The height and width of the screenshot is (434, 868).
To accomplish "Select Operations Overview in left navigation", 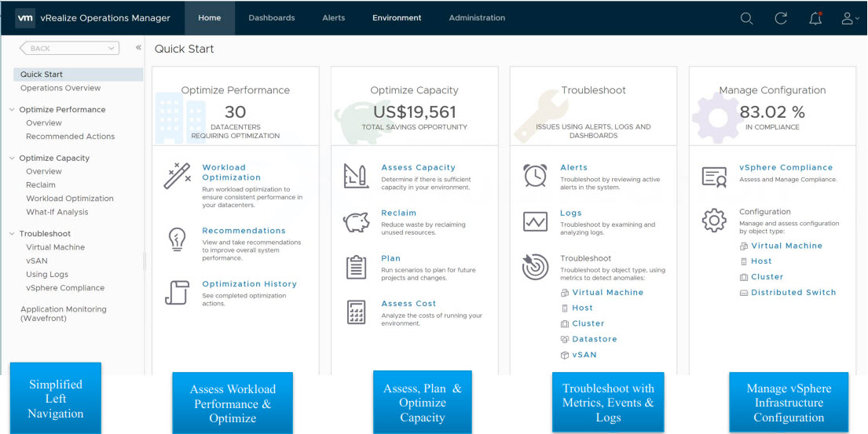I will 60,88.
